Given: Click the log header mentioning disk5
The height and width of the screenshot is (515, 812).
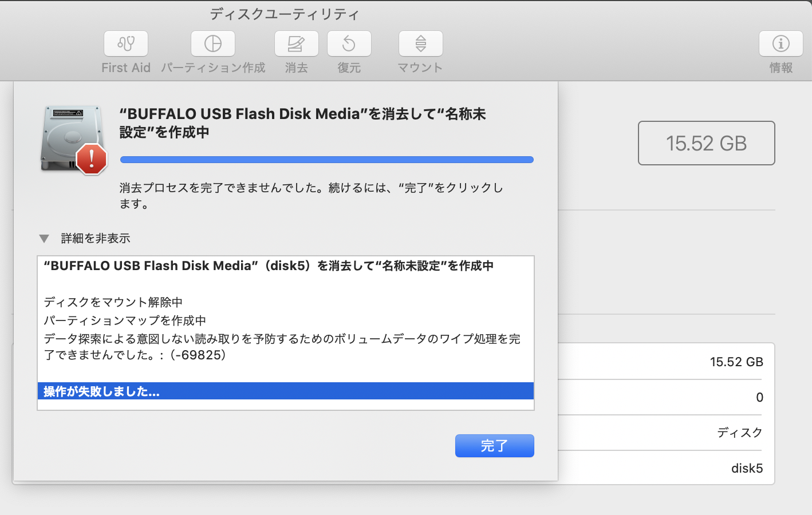Looking at the screenshot, I should [269, 266].
